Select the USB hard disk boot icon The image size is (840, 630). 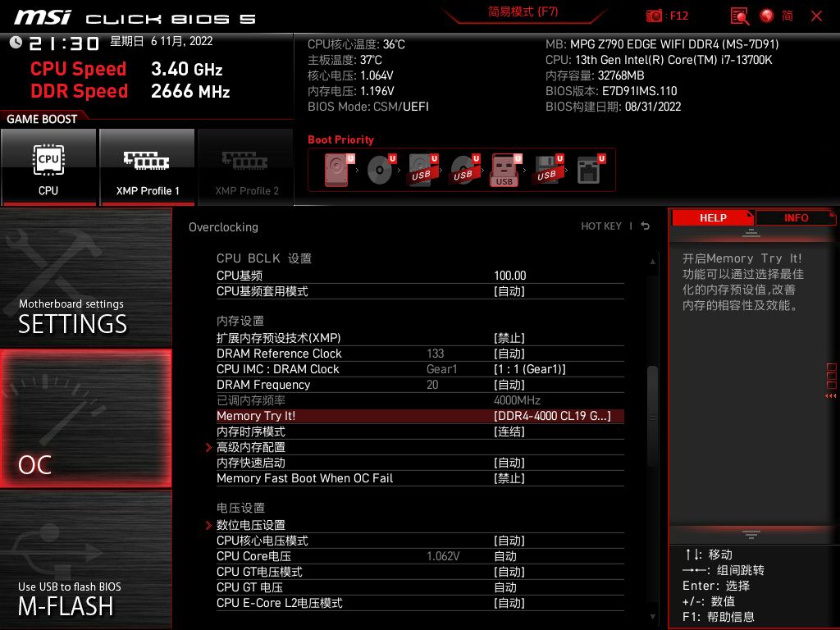(422, 170)
